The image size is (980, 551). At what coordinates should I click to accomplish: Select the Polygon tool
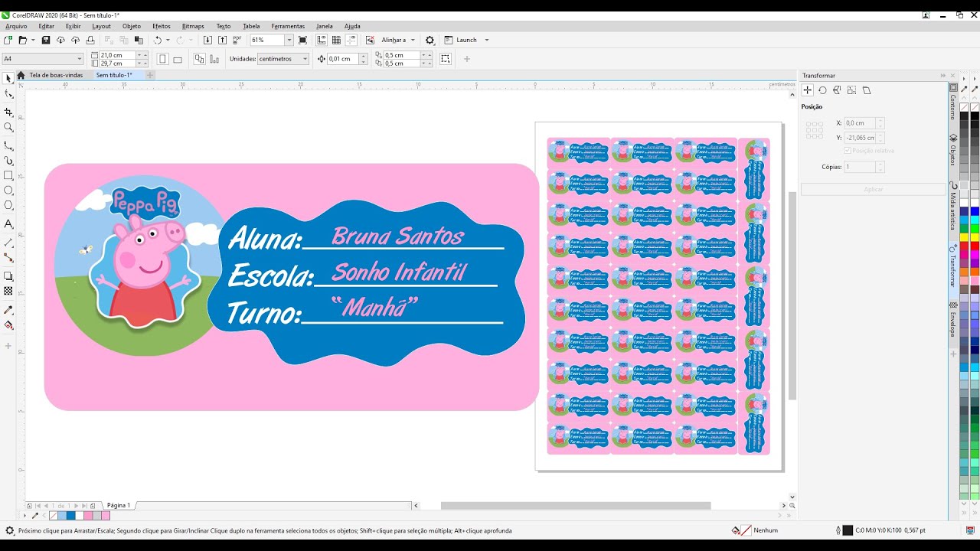(x=8, y=205)
